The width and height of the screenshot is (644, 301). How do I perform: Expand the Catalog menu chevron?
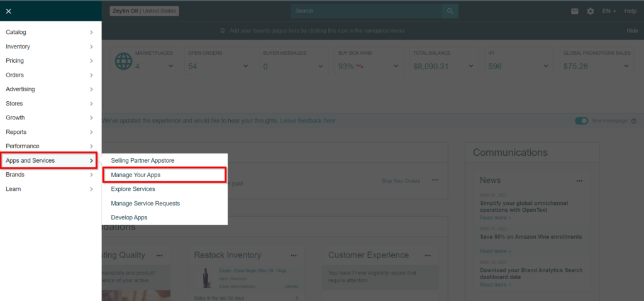click(x=91, y=32)
